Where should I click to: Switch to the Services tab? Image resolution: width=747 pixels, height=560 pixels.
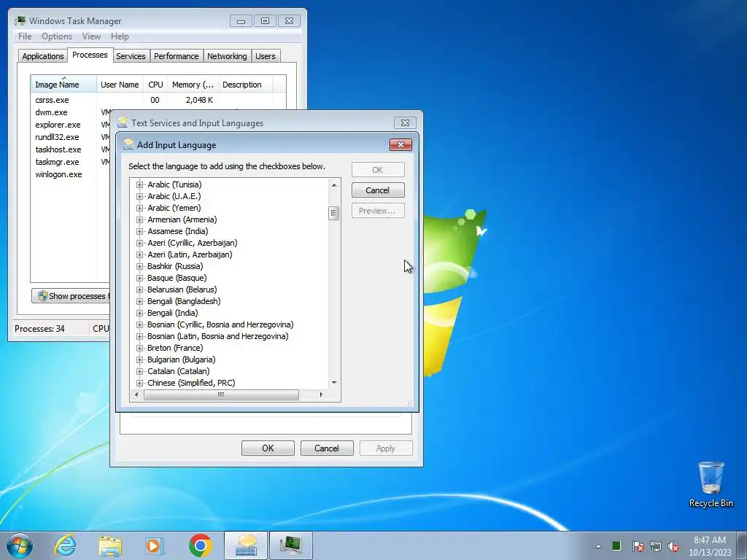pos(131,56)
